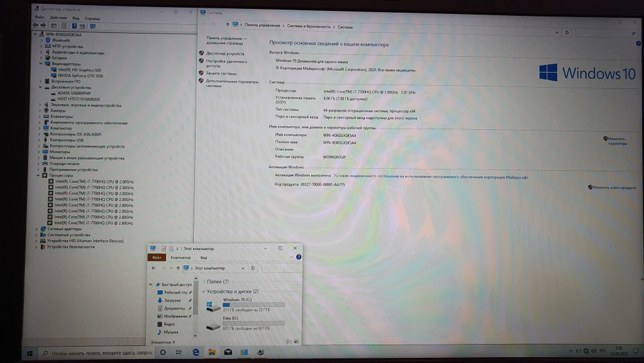Click the up arrow in Explorer window

(178, 268)
